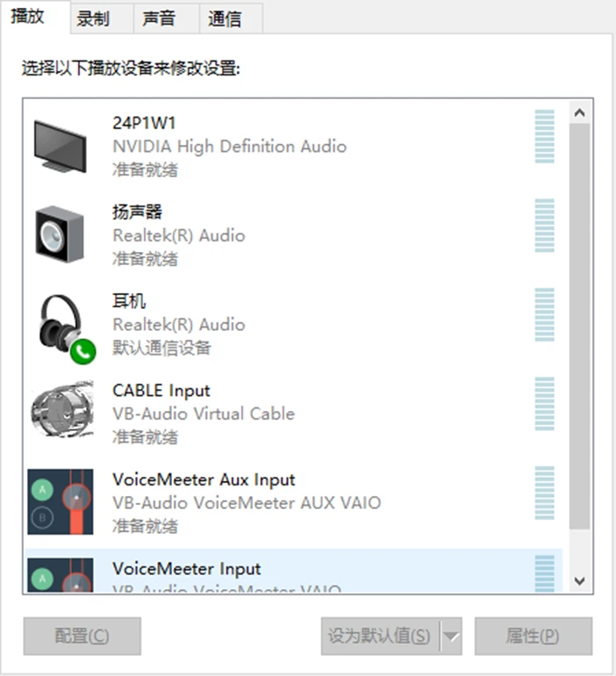Click the 设为默认值(S) button

pyautogui.click(x=380, y=636)
